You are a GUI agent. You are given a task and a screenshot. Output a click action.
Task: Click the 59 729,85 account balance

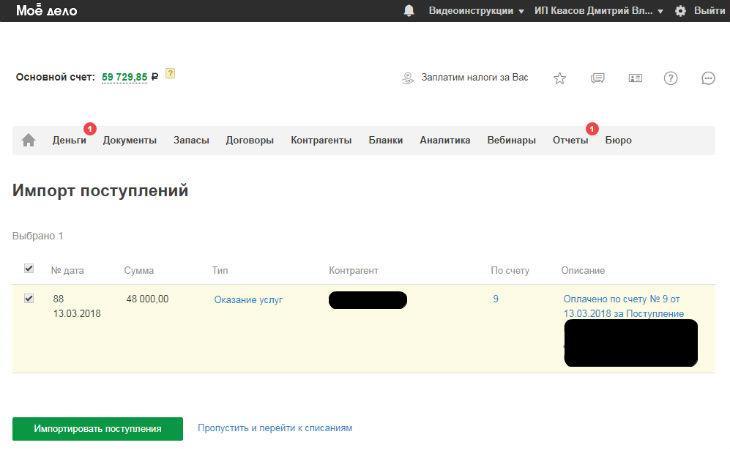(124, 77)
